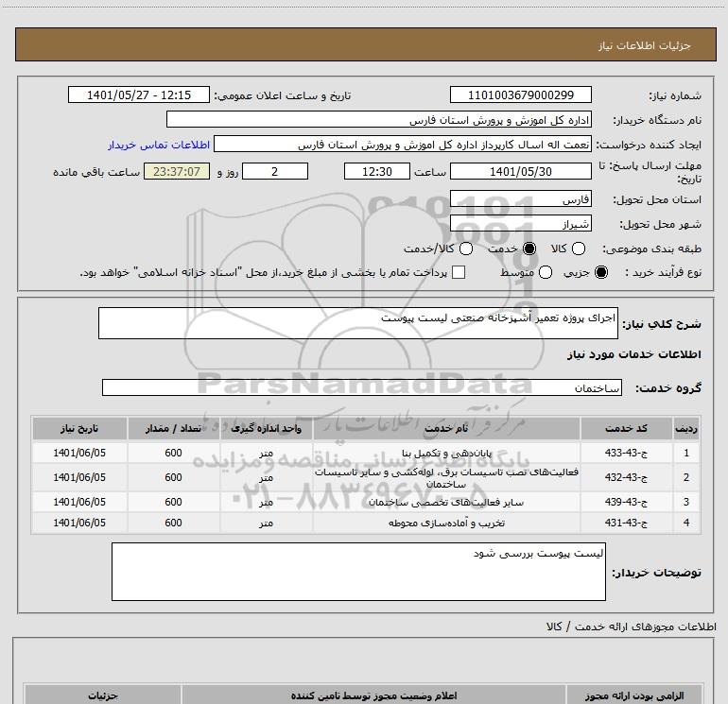728x704 pixels.
Task: Click the public announcement date field 1401/05/27
Action: [139, 95]
